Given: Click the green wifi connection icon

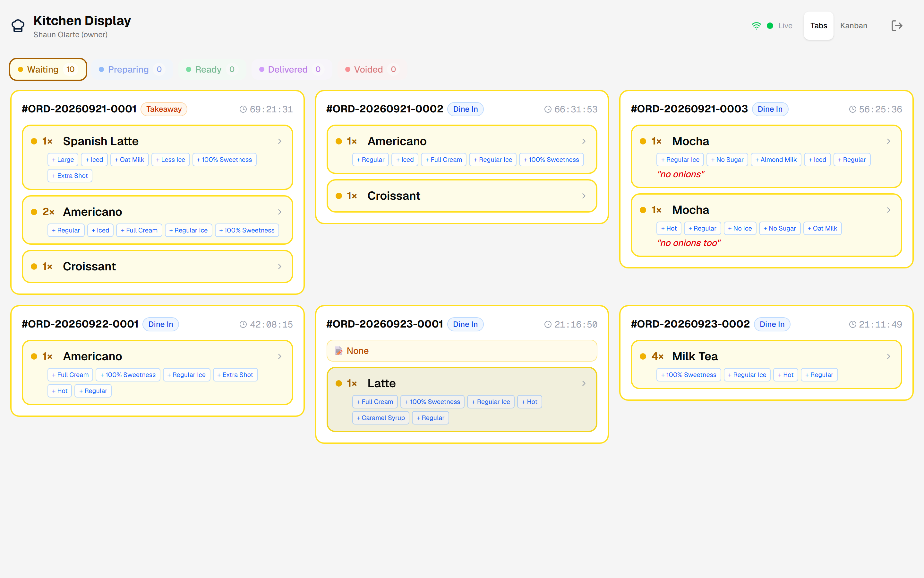Looking at the screenshot, I should click(756, 26).
